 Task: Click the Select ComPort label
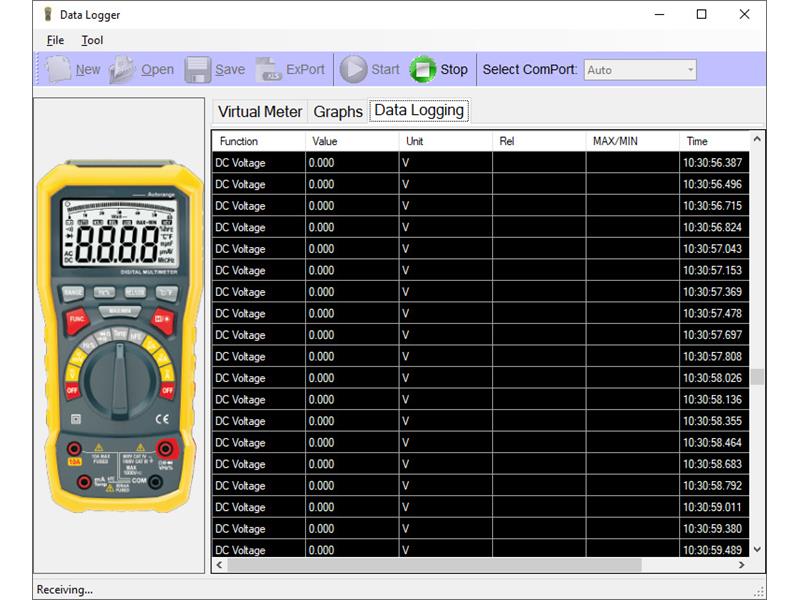tap(530, 69)
